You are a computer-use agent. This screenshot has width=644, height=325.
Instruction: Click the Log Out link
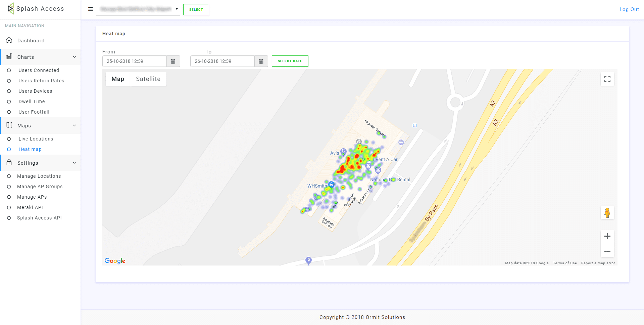(x=629, y=9)
